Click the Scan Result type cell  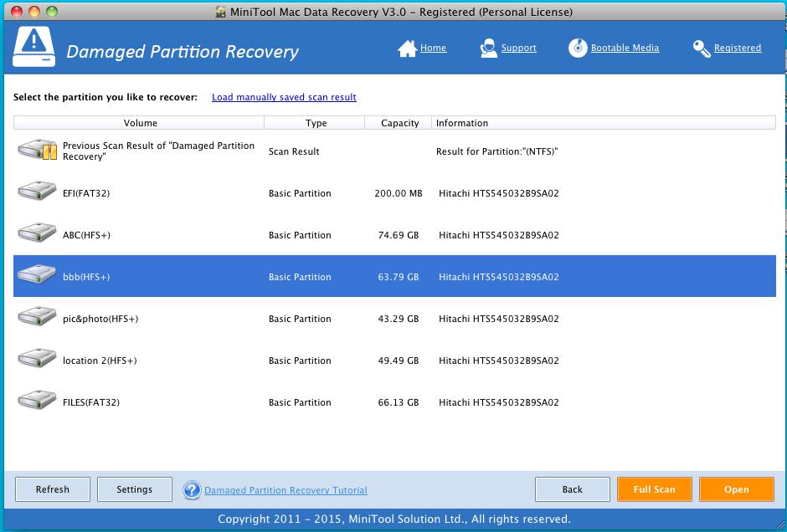[294, 151]
